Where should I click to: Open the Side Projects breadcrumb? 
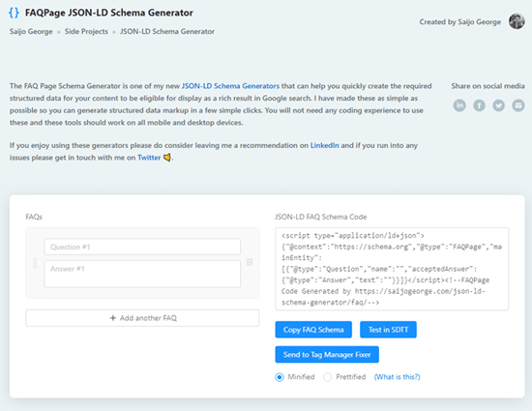[x=86, y=32]
